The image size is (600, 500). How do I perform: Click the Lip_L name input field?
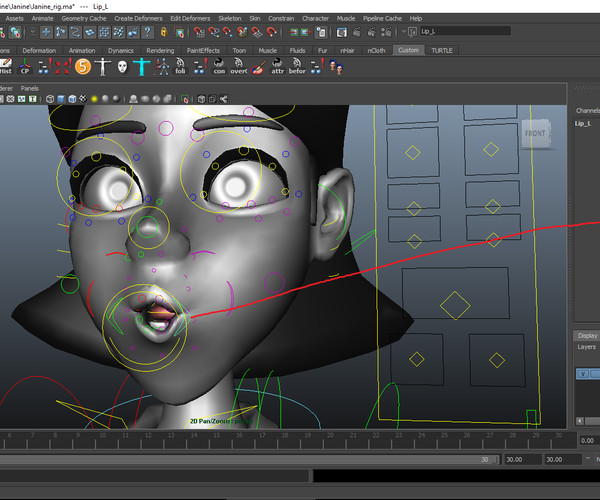point(465,31)
